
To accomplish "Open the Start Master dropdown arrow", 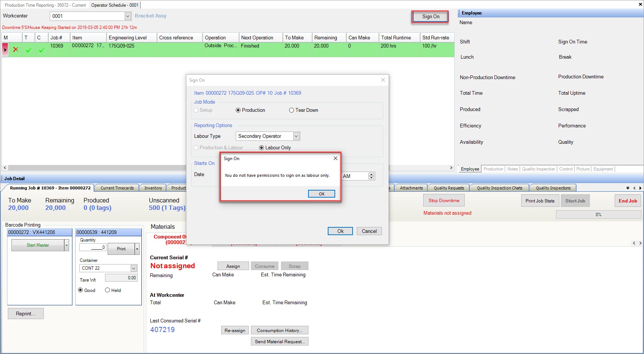I will 67,245.
